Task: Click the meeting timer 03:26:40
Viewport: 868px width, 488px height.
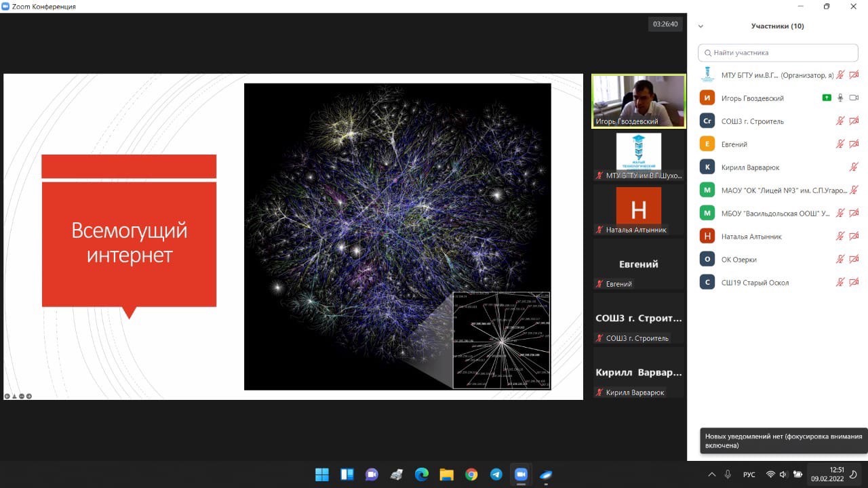Action: click(x=665, y=24)
